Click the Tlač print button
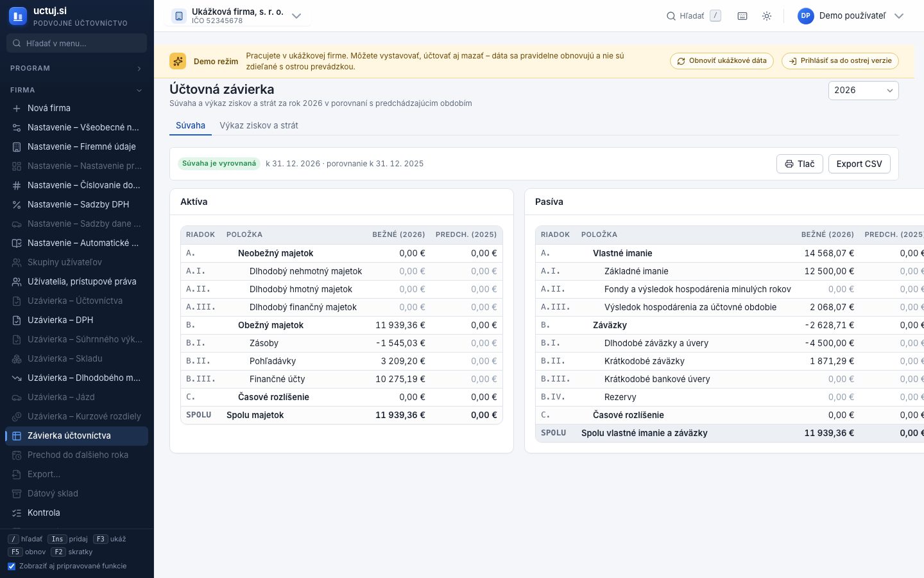The image size is (924, 578). coord(800,164)
